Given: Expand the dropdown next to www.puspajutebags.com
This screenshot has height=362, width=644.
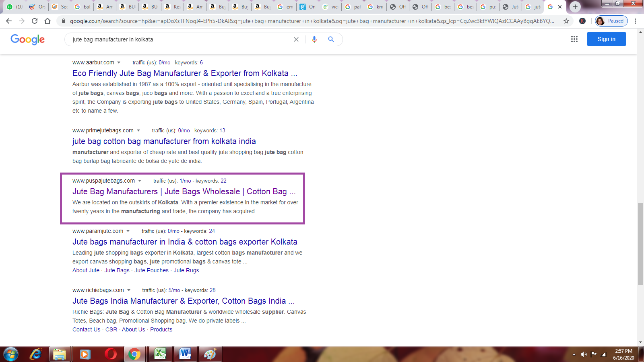Looking at the screenshot, I should 140,181.
